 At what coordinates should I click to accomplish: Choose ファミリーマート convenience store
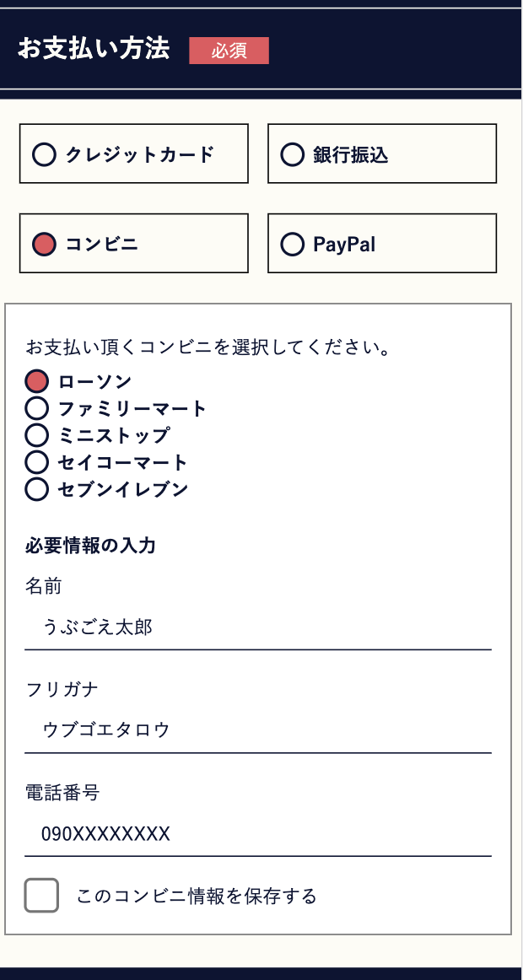[37, 408]
